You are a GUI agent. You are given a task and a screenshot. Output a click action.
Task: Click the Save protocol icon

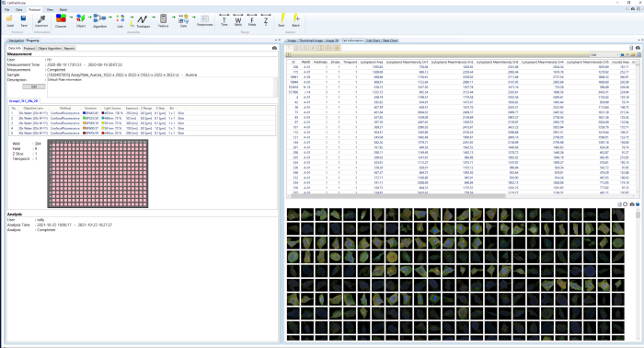24,19
